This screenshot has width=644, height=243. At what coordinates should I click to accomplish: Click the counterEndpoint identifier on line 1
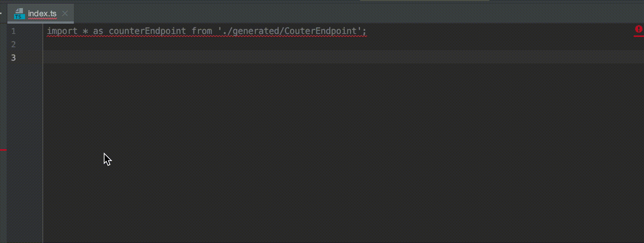147,31
